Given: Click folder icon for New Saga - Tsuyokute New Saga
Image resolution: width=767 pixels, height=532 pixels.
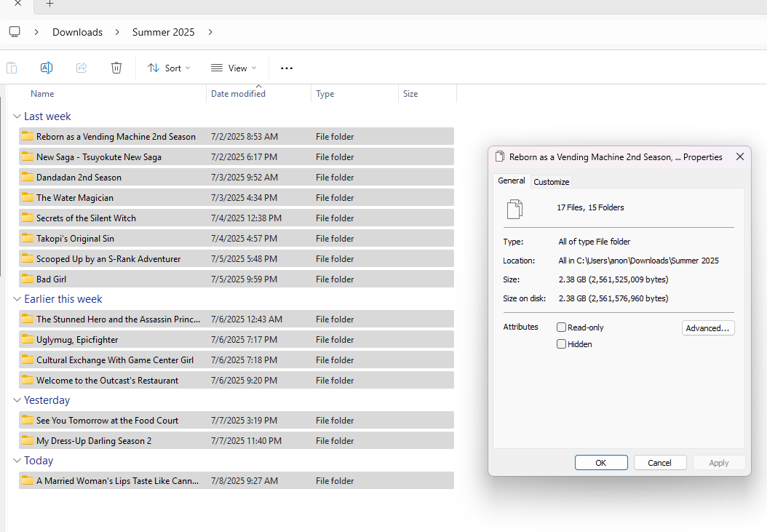Looking at the screenshot, I should (28, 157).
